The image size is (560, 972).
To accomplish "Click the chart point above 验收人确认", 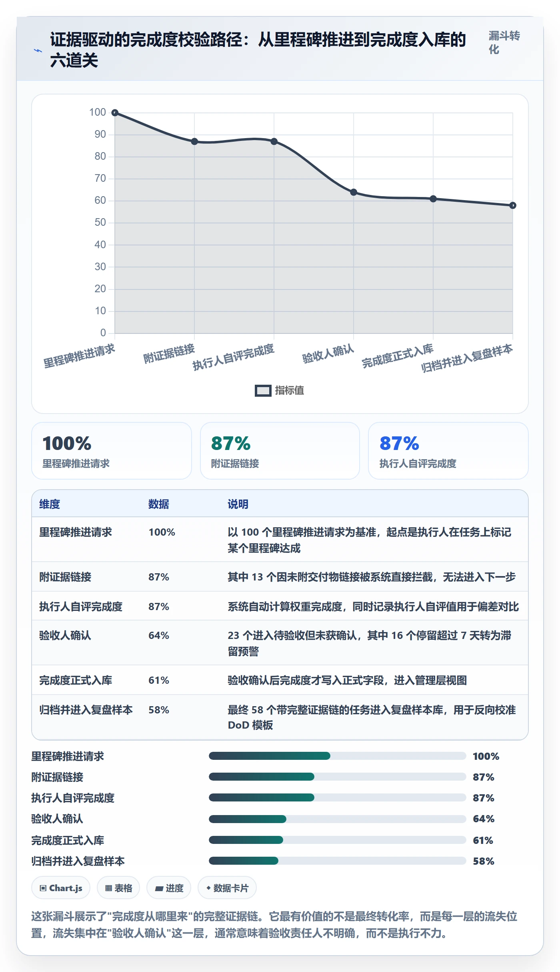I will pos(354,192).
